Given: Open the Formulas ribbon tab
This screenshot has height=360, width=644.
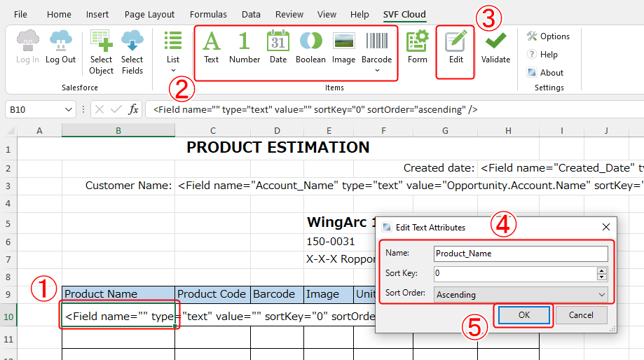Looking at the screenshot, I should [208, 14].
